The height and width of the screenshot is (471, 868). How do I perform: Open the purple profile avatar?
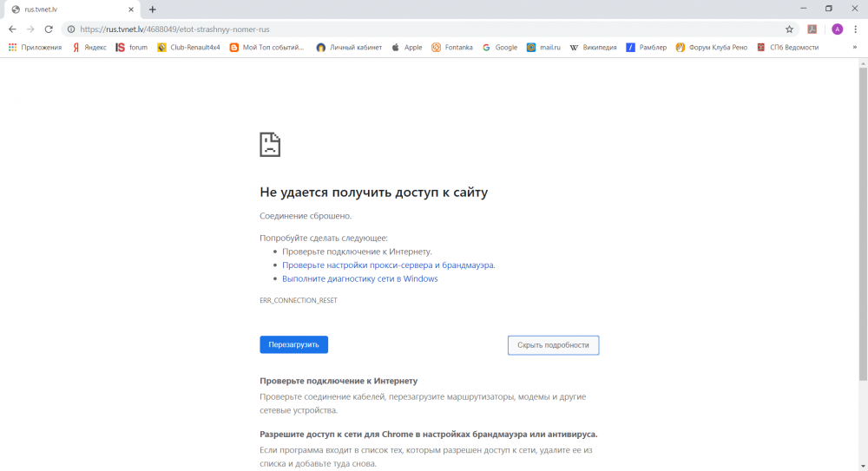coord(837,29)
